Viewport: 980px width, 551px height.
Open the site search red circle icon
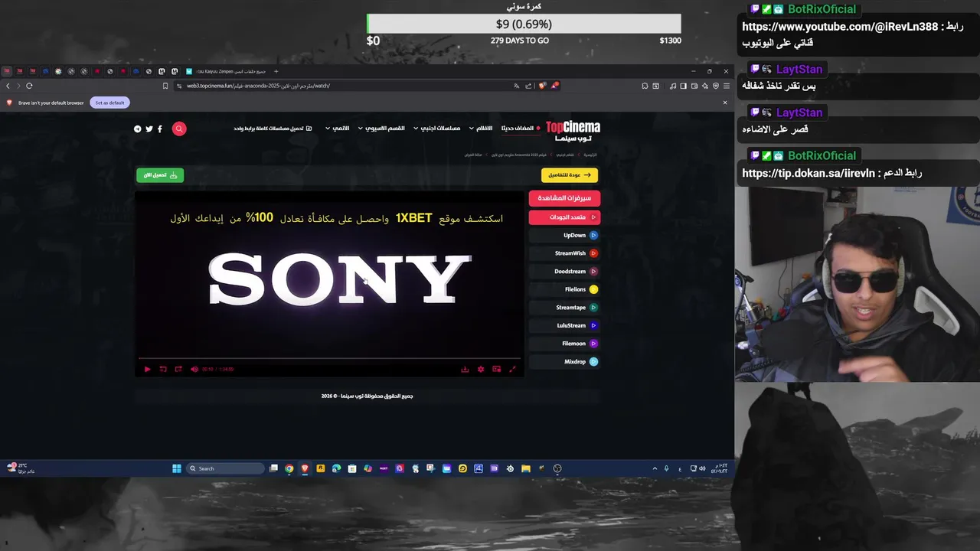(179, 129)
